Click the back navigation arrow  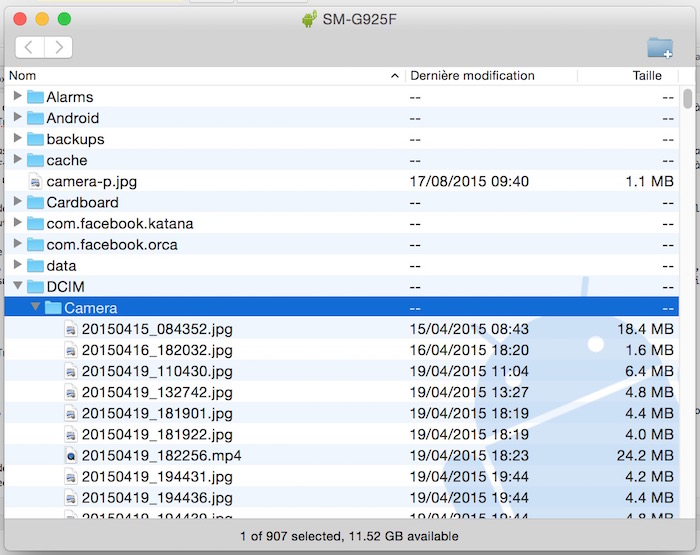(30, 47)
